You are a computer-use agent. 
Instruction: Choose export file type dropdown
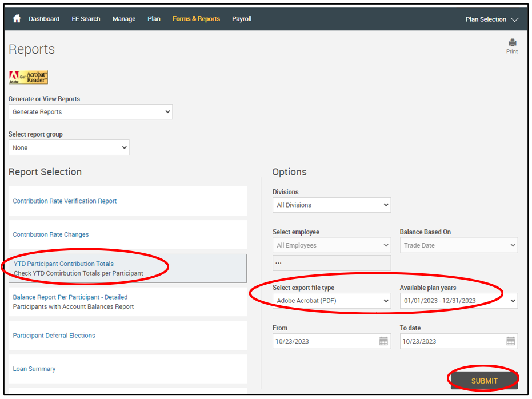coord(331,301)
